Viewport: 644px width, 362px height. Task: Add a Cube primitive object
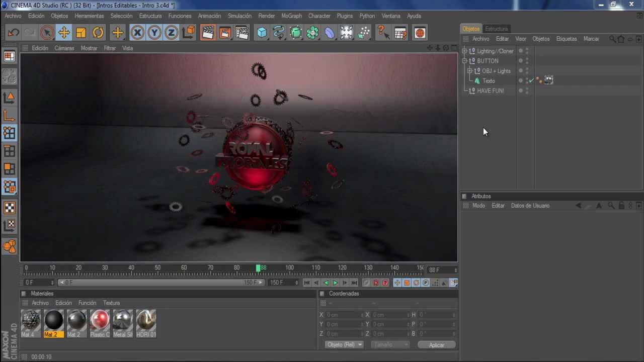pyautogui.click(x=262, y=33)
